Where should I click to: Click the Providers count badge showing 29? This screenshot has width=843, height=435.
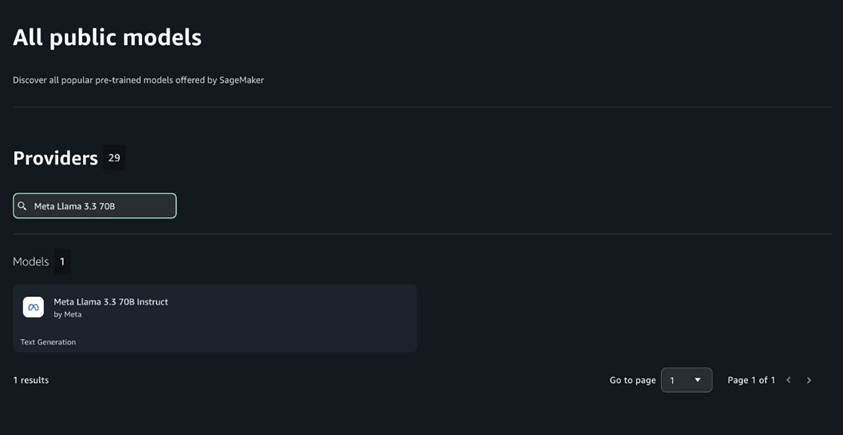(114, 158)
